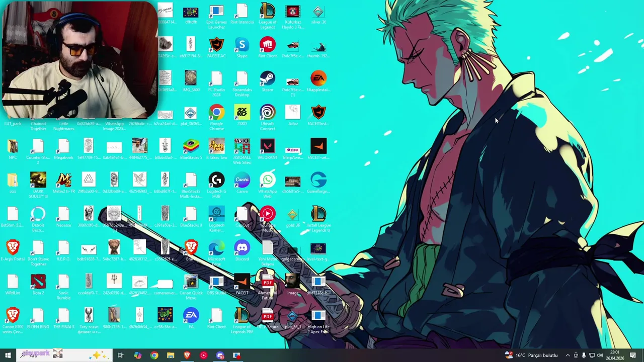This screenshot has width=644, height=362.
Task: Open the Logitech Kamera shortcut
Action: tap(216, 219)
